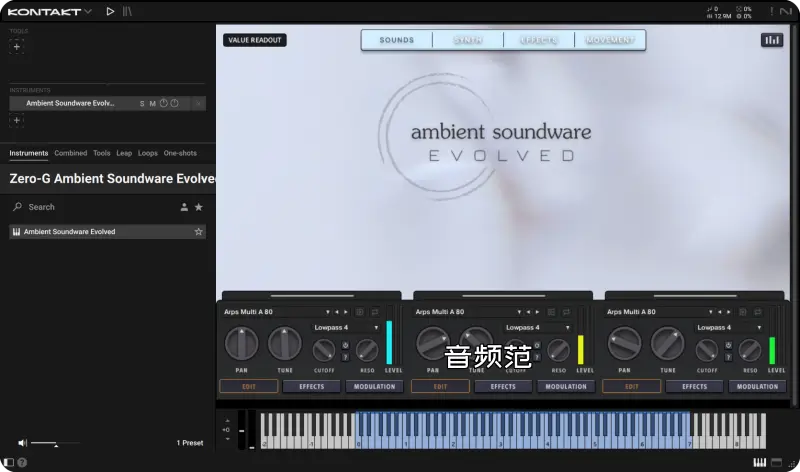
Task: Click the play button in the Kontakt header
Action: pyautogui.click(x=110, y=11)
